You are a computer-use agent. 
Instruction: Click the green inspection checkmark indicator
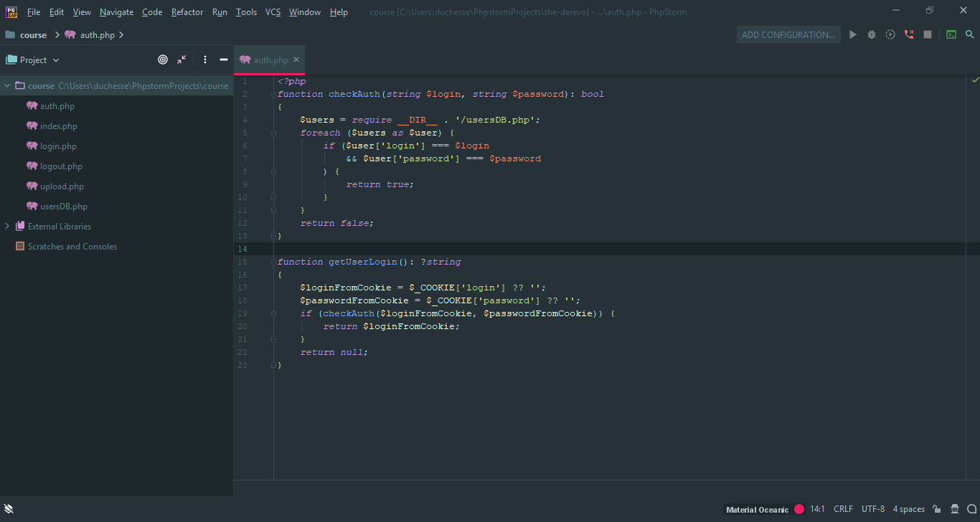pos(974,79)
